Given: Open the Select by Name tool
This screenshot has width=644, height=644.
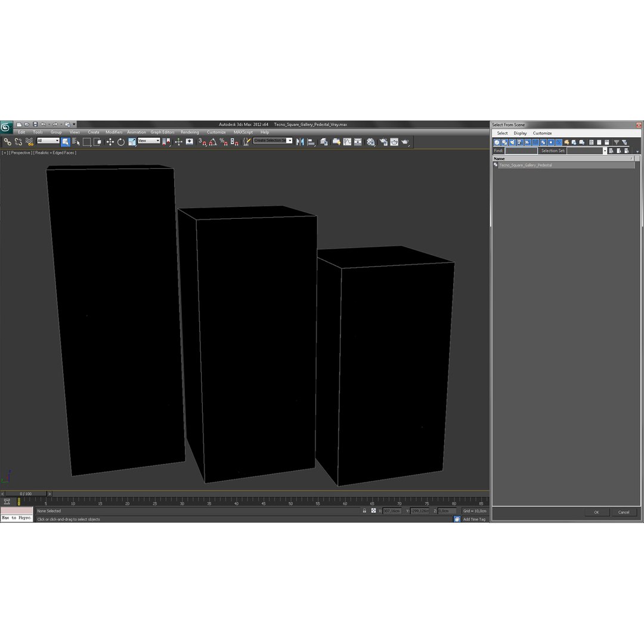Looking at the screenshot, I should coord(76,142).
